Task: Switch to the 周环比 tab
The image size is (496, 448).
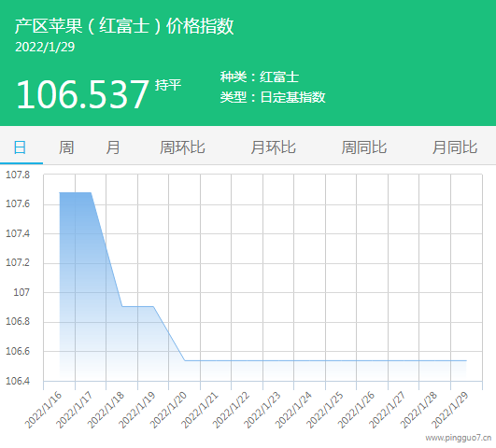Action: click(182, 147)
